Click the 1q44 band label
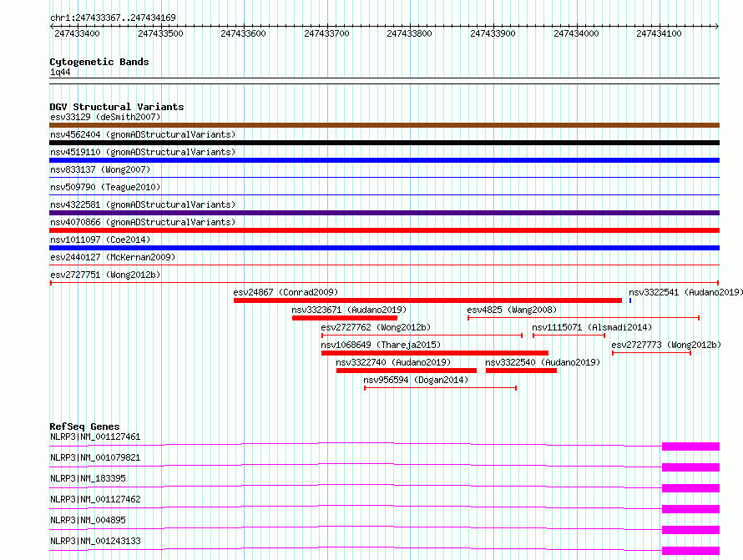 point(60,72)
